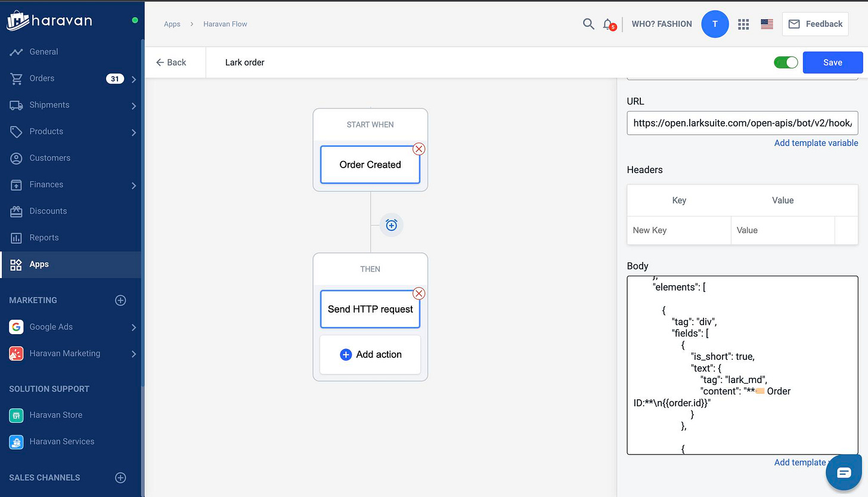868x497 pixels.
Task: Click the Shipments truck icon
Action: (x=16, y=105)
